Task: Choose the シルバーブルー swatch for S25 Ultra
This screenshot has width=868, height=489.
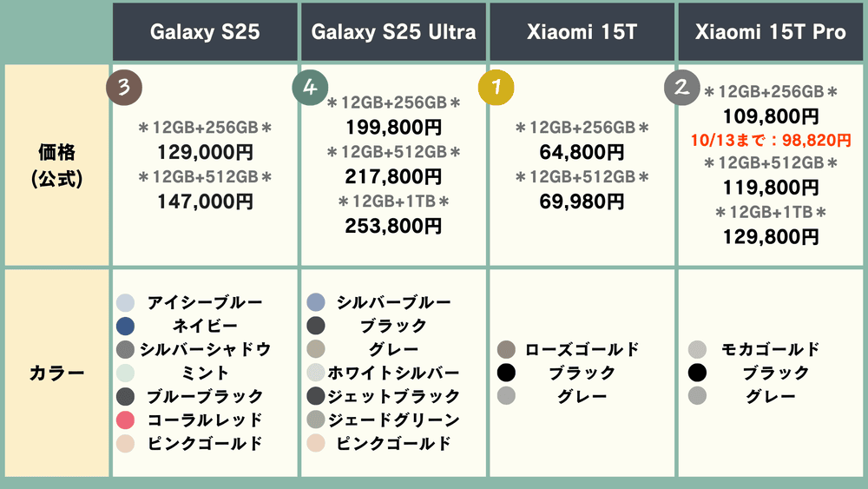Action: 316,302
